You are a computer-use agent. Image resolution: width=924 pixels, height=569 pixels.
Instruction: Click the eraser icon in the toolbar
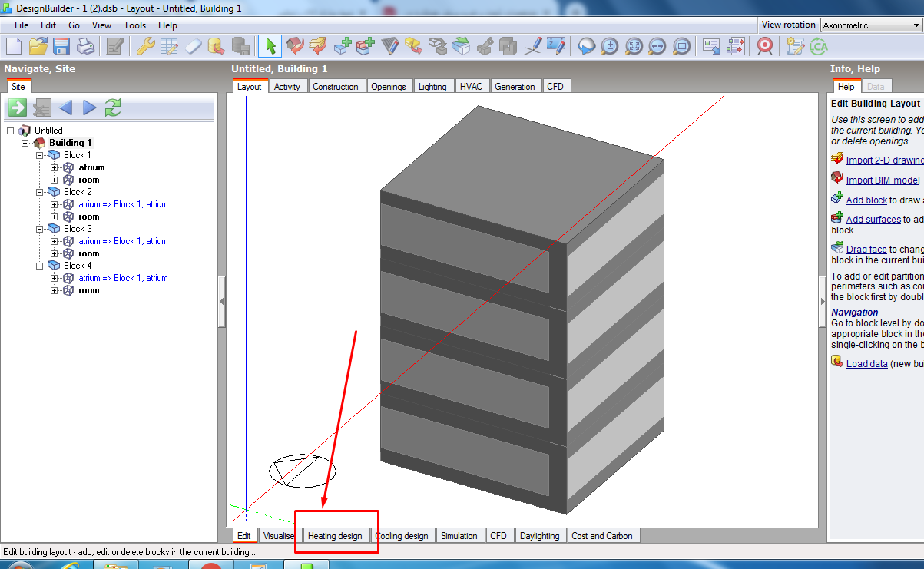(193, 46)
